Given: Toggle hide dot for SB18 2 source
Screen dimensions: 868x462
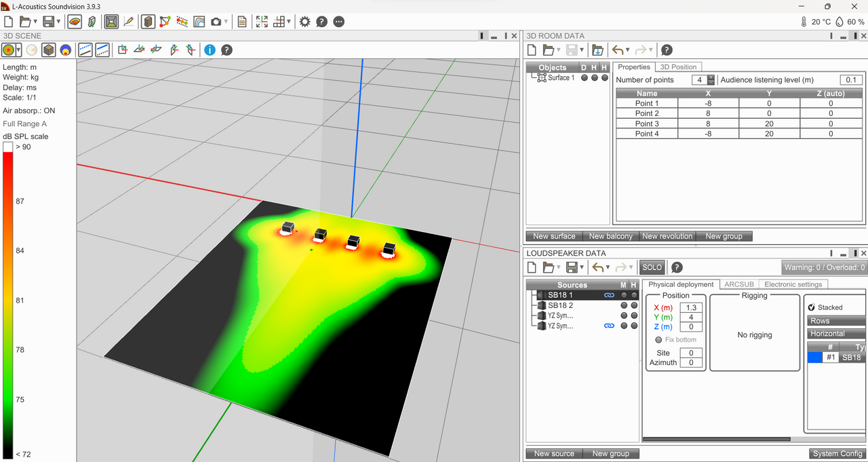Looking at the screenshot, I should tap(634, 305).
